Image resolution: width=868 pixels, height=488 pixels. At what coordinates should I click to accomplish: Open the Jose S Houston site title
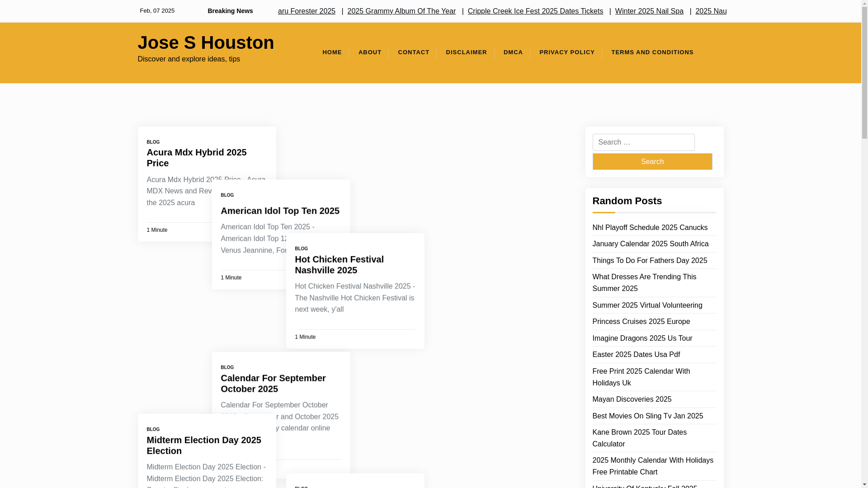(x=206, y=42)
